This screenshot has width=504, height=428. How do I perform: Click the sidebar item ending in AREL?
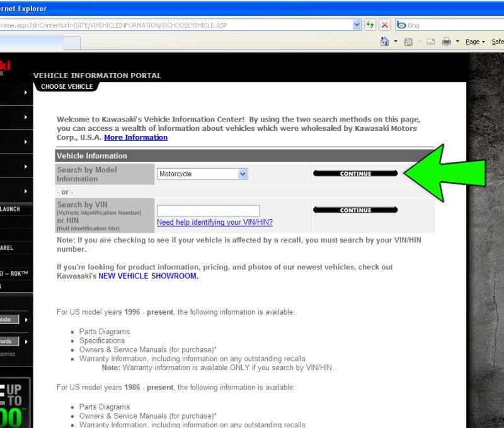[7, 248]
